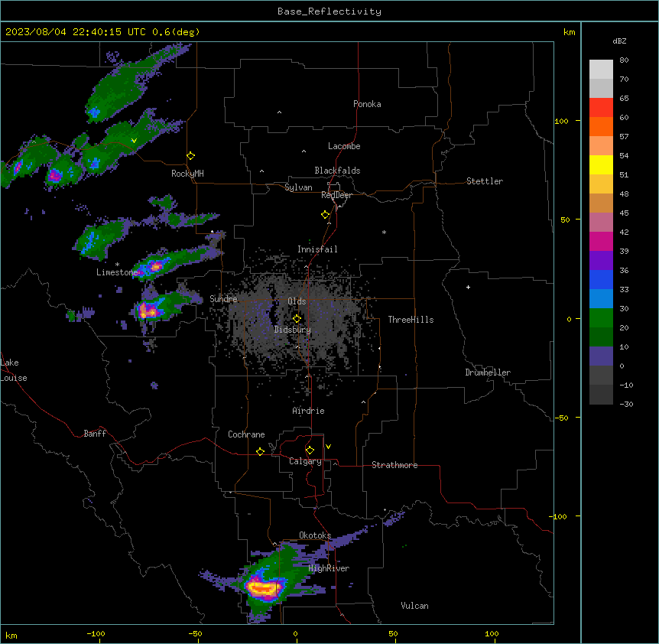Click the Banff label
Viewport: 659px width, 644px height.
[95, 434]
